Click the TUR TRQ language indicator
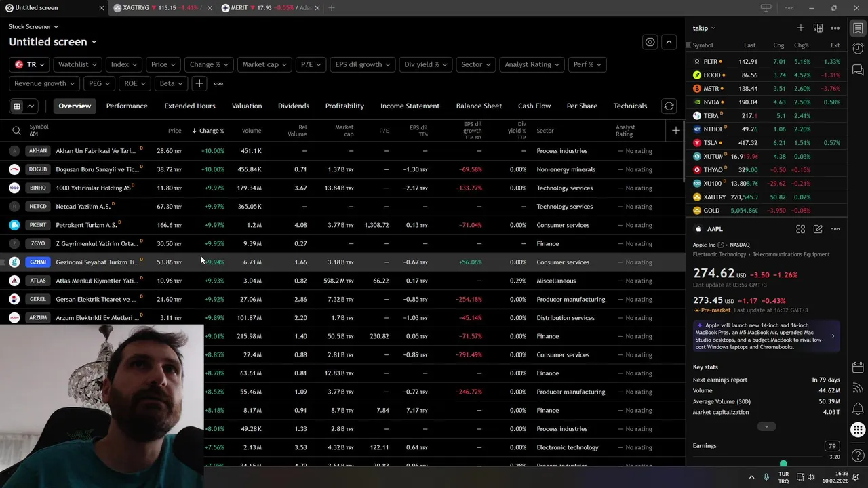 (x=783, y=477)
